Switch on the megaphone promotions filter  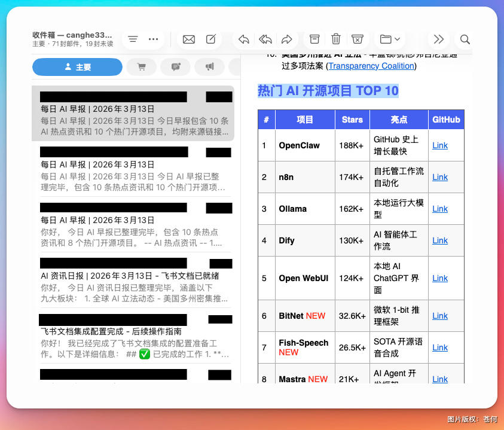209,66
